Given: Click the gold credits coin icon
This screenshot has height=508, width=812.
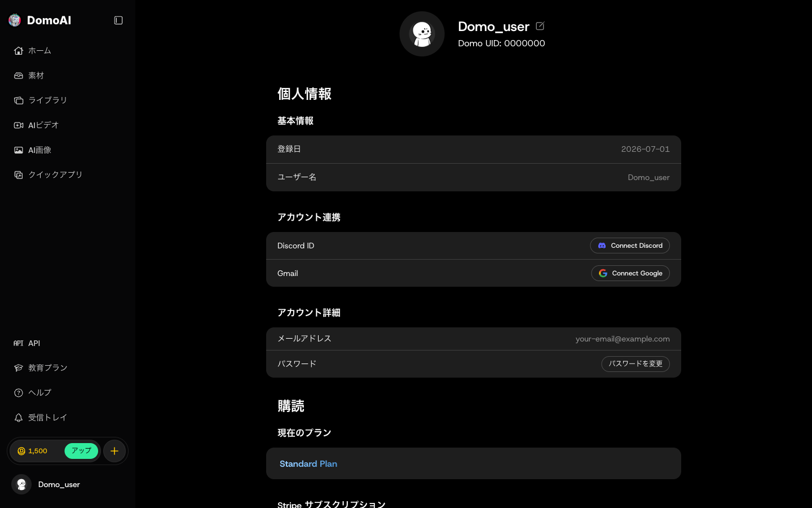Looking at the screenshot, I should click(x=21, y=451).
